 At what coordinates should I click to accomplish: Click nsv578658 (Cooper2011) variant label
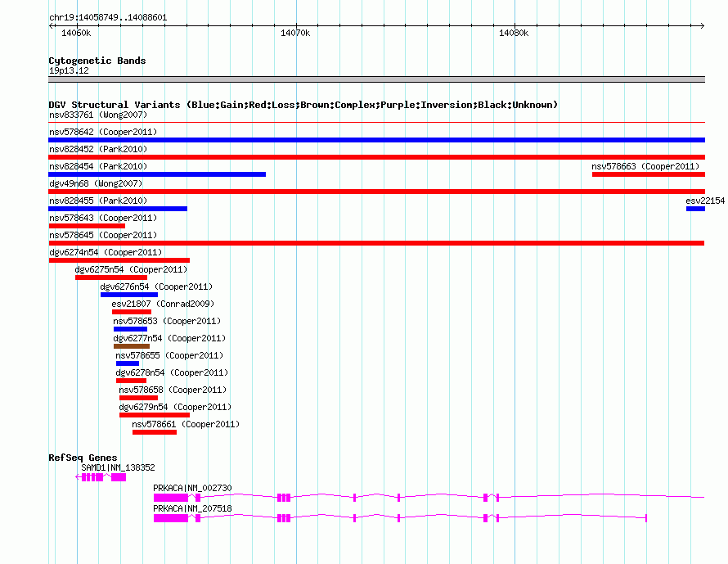[173, 390]
